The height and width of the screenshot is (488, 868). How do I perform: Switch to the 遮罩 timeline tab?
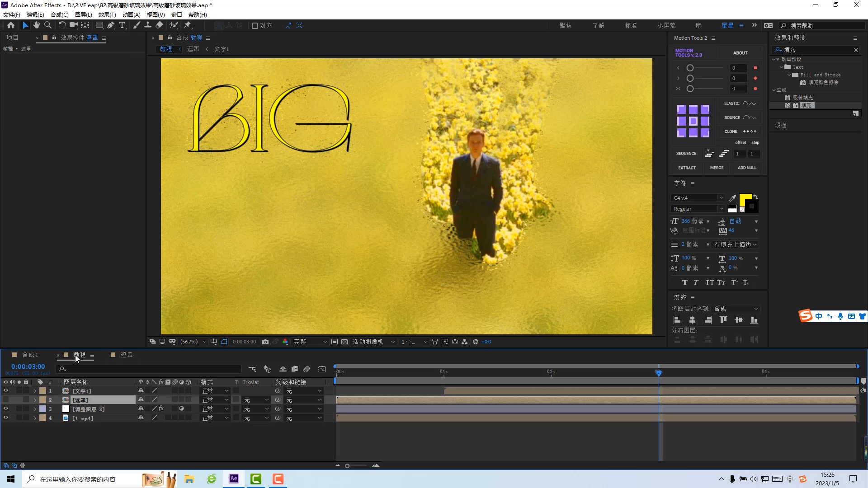tap(127, 355)
